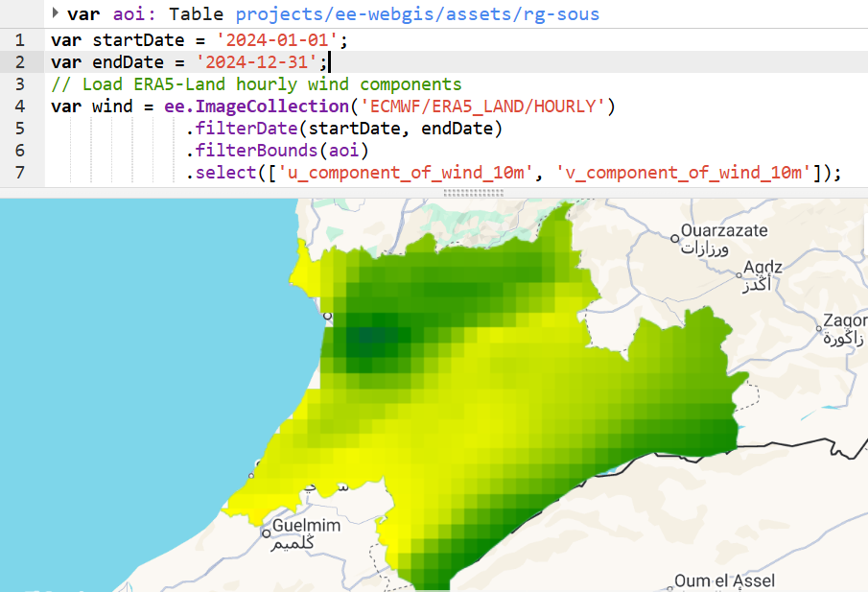Click the blue ocean area on the map
868x592 pixels.
click(115, 384)
